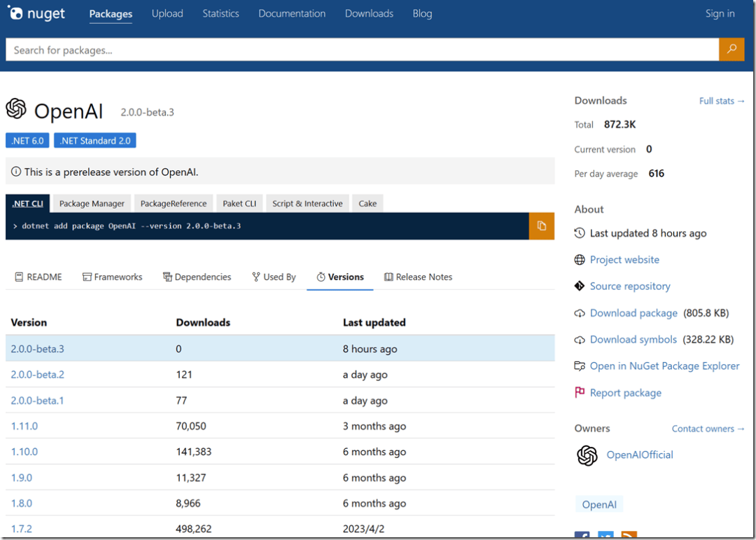
Task: Click the globe icon beside Project website
Action: pyautogui.click(x=580, y=260)
